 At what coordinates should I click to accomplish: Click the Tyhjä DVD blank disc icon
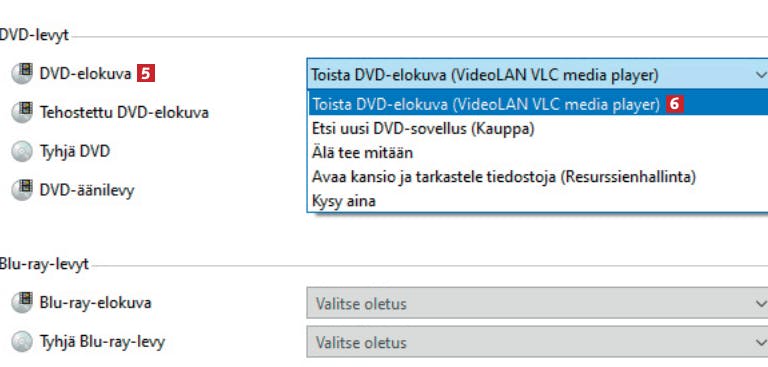coord(22,151)
